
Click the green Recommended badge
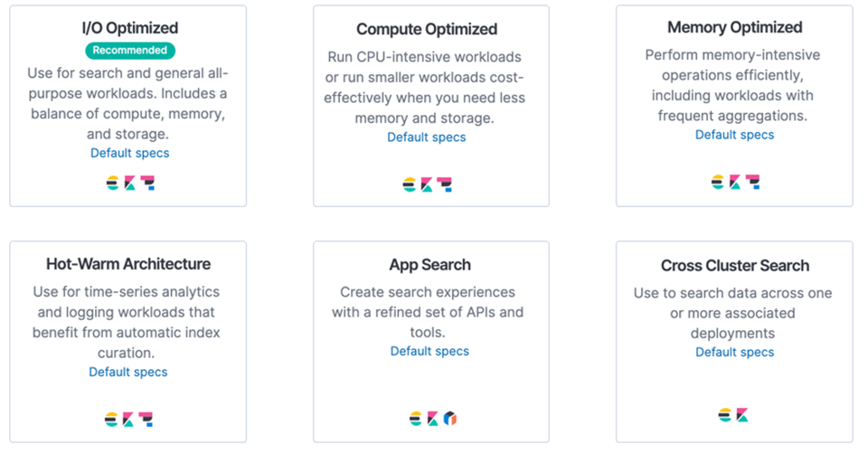[x=130, y=51]
